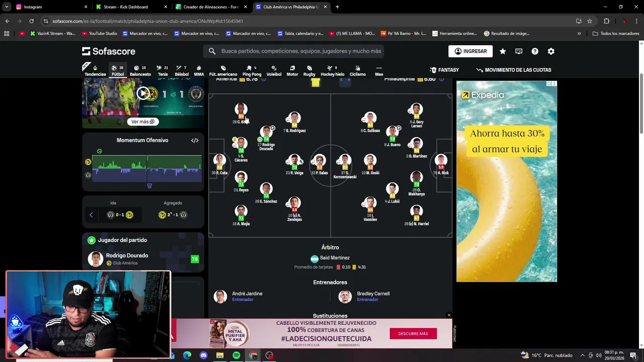
Task: Select player P. Salas on the pitch
Action: pos(319,164)
